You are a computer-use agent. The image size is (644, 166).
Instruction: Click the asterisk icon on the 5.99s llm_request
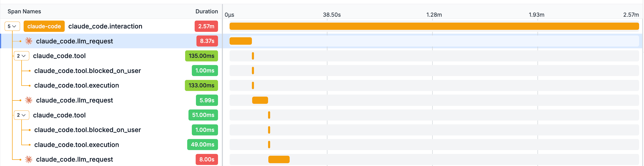[x=29, y=100]
